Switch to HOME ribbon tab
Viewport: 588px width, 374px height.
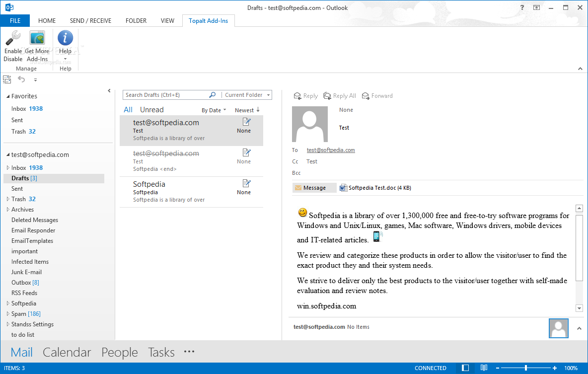[47, 21]
